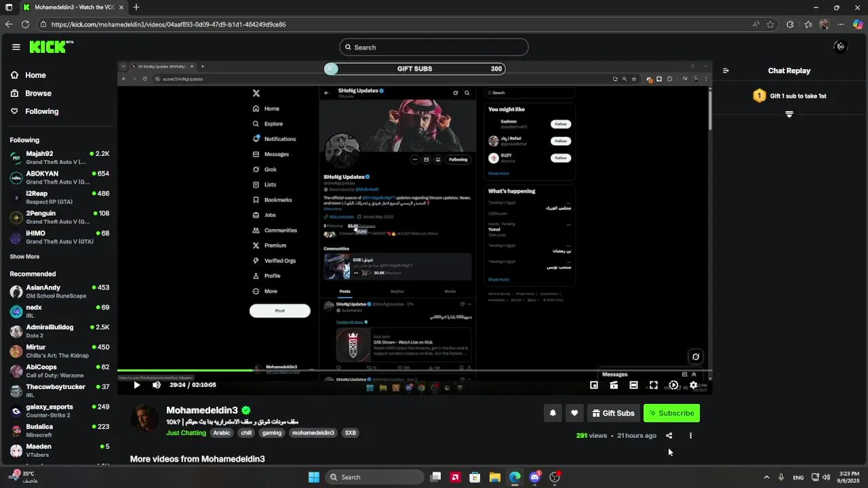Click the browser refresh button

(x=25, y=24)
